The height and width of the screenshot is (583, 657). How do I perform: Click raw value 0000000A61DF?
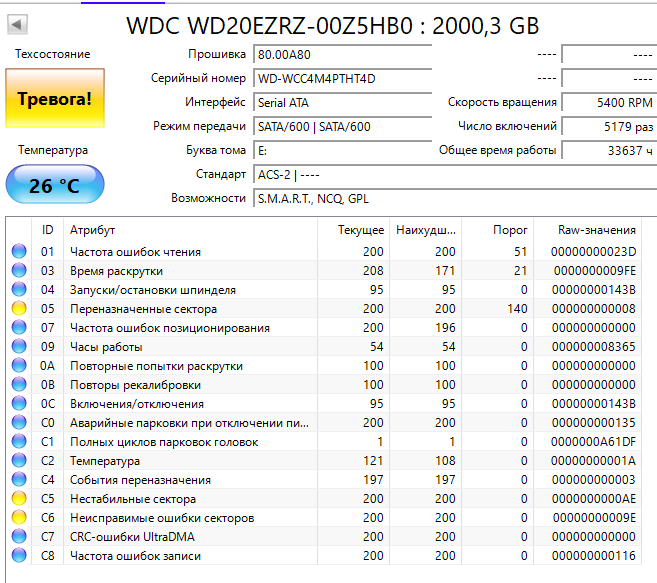[593, 442]
